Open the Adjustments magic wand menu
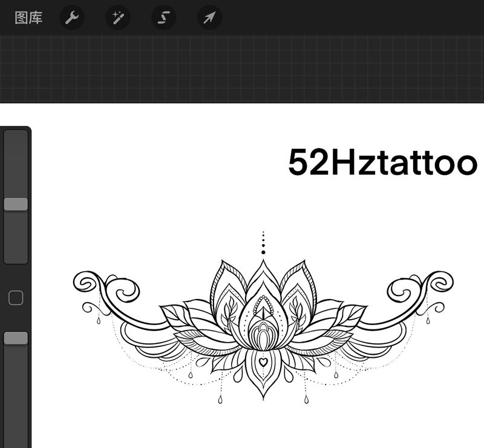Image resolution: width=484 pixels, height=448 pixels. point(117,18)
